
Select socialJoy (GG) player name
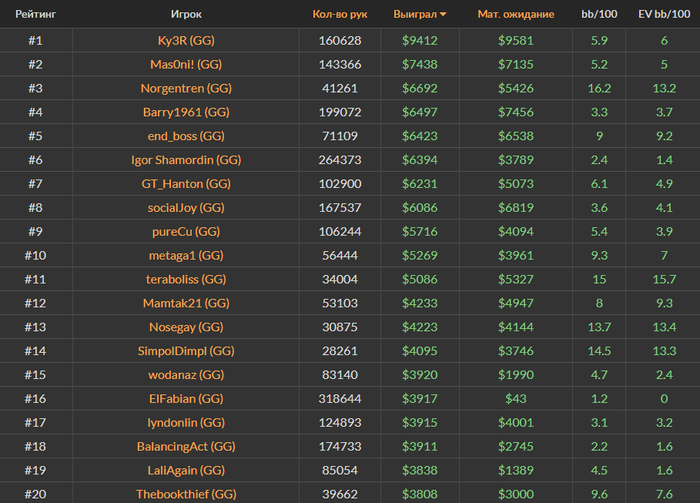point(186,208)
